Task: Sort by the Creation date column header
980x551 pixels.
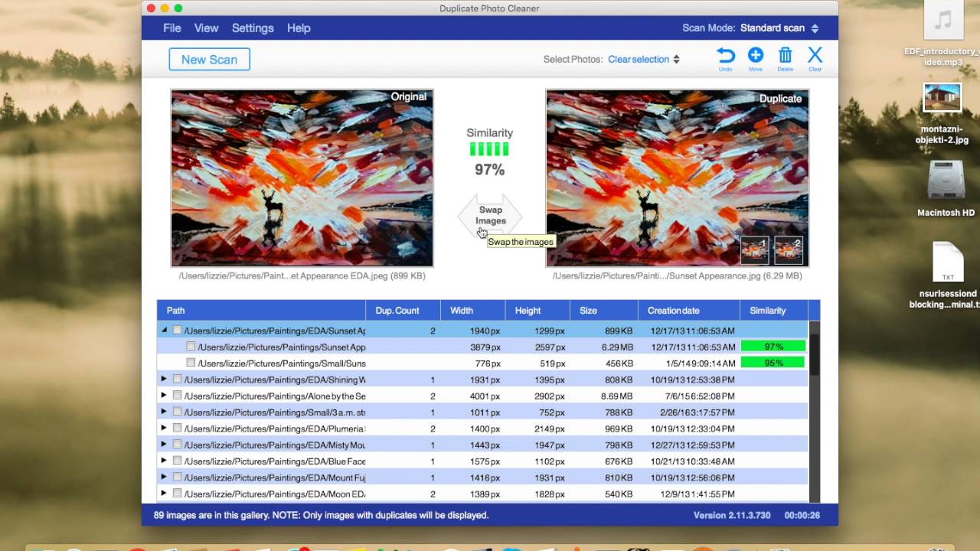Action: (x=688, y=310)
